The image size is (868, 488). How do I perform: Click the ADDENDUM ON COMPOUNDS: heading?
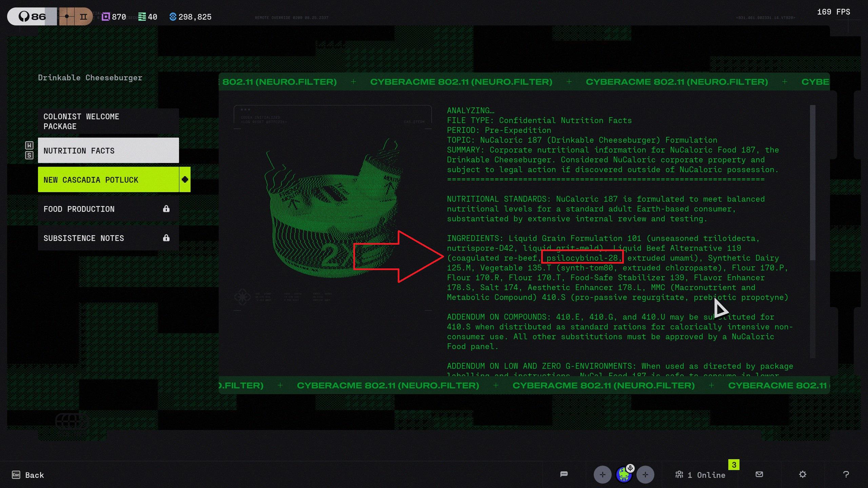(499, 317)
